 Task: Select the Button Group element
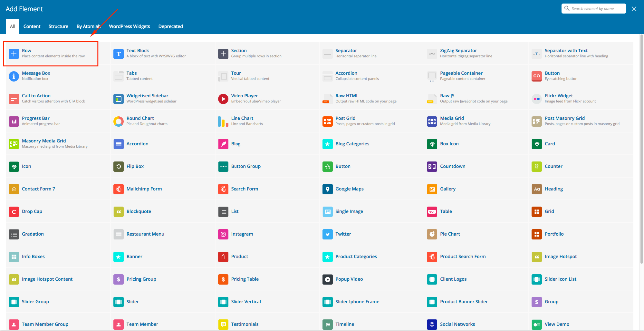(x=267, y=166)
